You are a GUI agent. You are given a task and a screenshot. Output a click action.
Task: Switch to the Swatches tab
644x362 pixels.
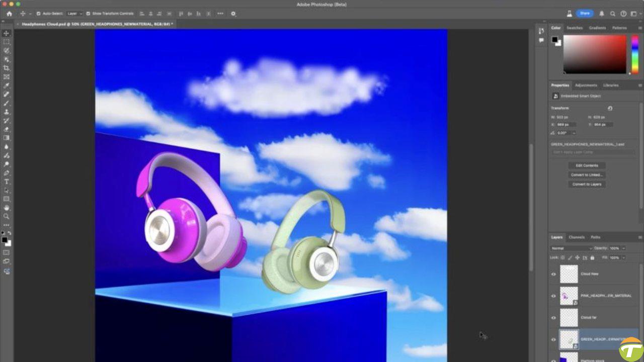(575, 28)
